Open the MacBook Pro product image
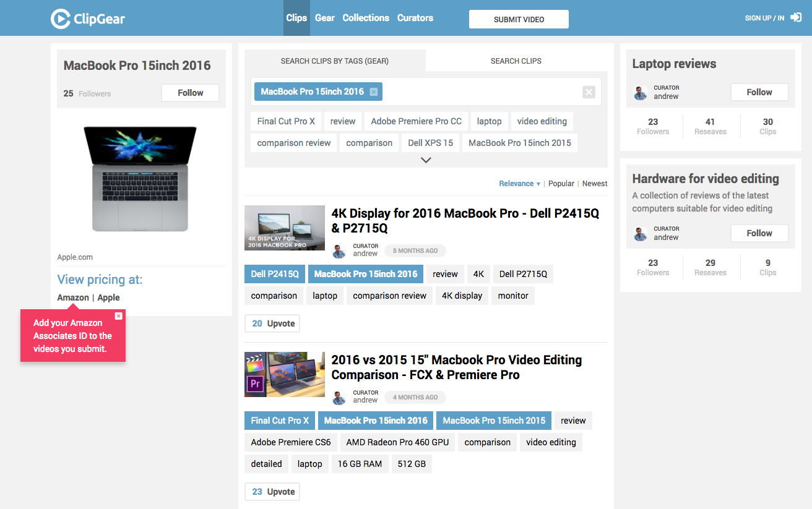 pyautogui.click(x=140, y=179)
